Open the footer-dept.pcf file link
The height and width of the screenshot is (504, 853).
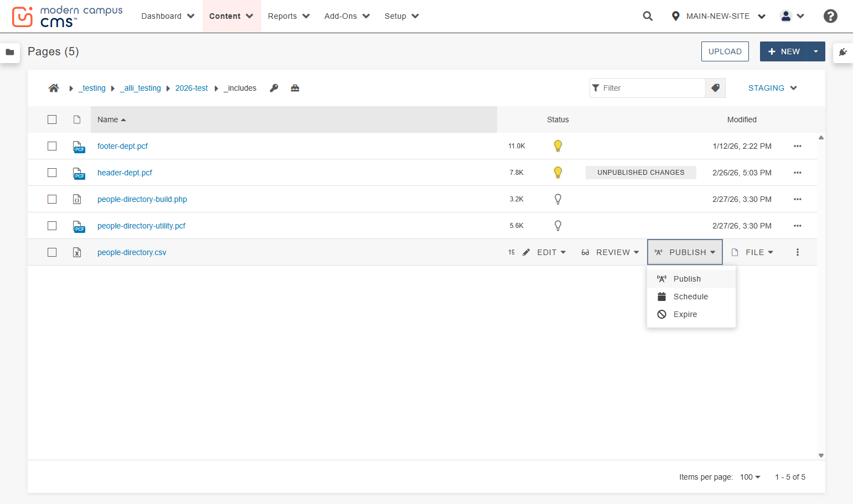tap(122, 146)
